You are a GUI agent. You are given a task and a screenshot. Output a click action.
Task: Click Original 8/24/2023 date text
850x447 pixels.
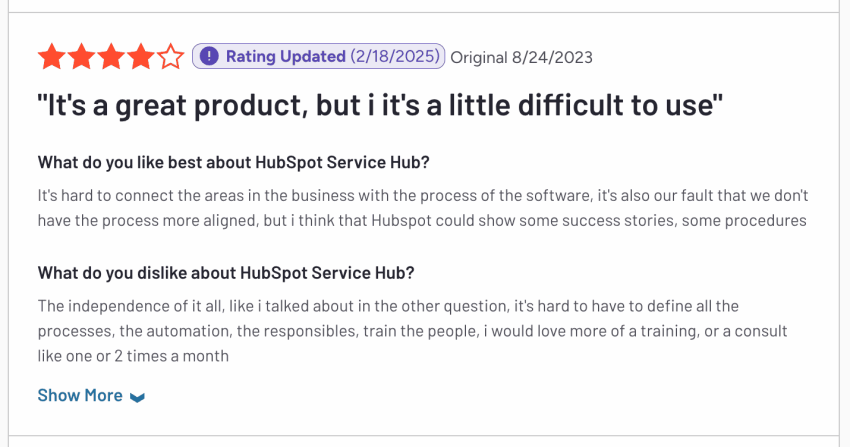point(521,57)
